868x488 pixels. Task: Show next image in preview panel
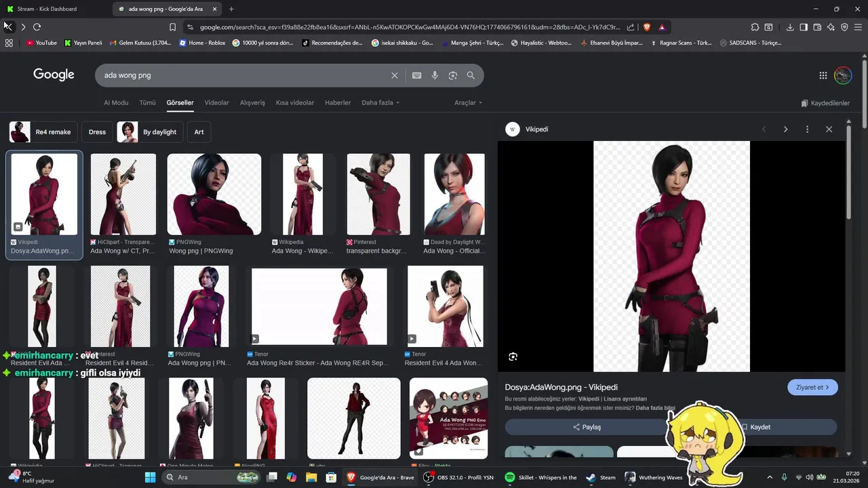point(785,129)
